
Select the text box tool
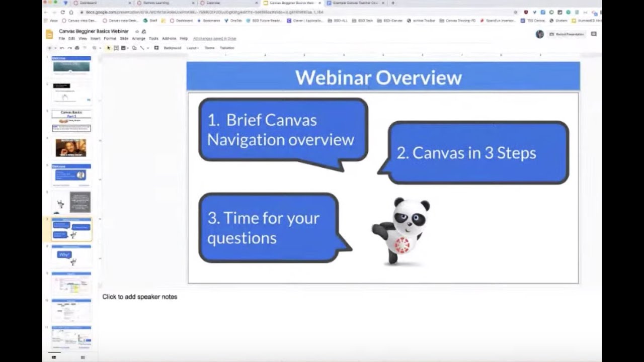coord(116,48)
